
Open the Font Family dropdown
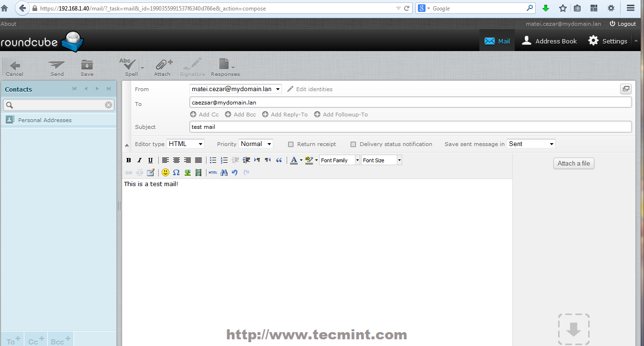(x=340, y=160)
